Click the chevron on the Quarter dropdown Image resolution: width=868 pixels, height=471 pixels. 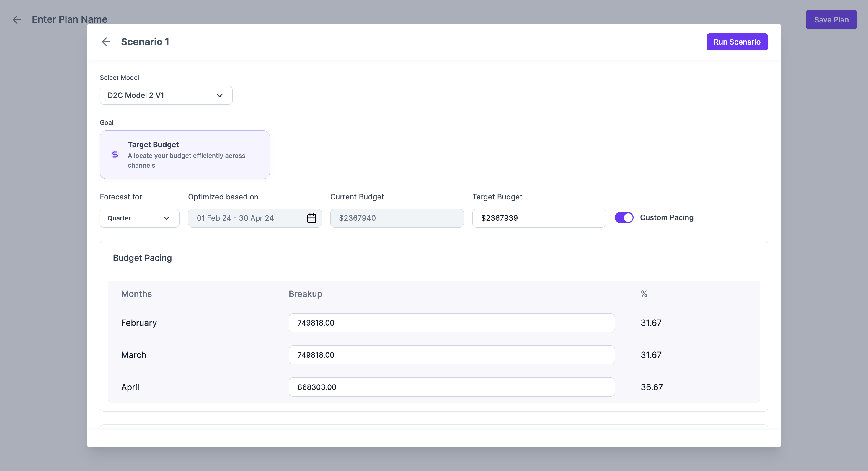167,218
